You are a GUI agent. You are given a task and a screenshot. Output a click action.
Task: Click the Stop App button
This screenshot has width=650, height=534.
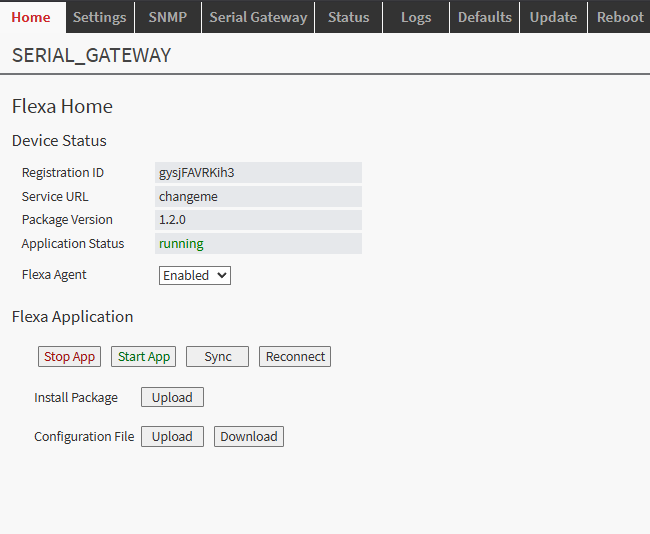pos(69,357)
